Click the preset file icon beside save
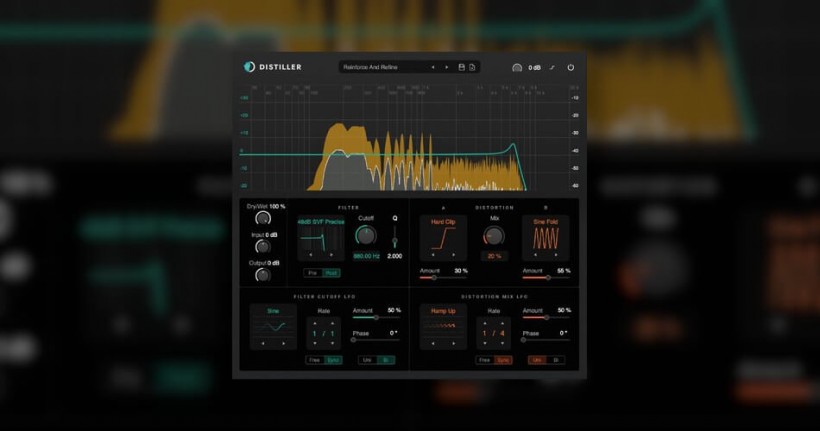The image size is (820, 431). coord(472,67)
